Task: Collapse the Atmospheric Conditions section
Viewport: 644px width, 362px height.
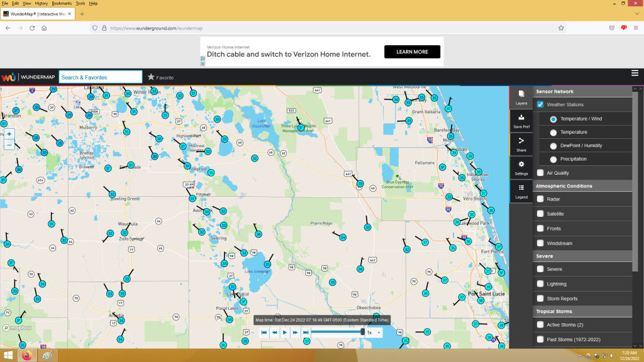Action: point(582,186)
